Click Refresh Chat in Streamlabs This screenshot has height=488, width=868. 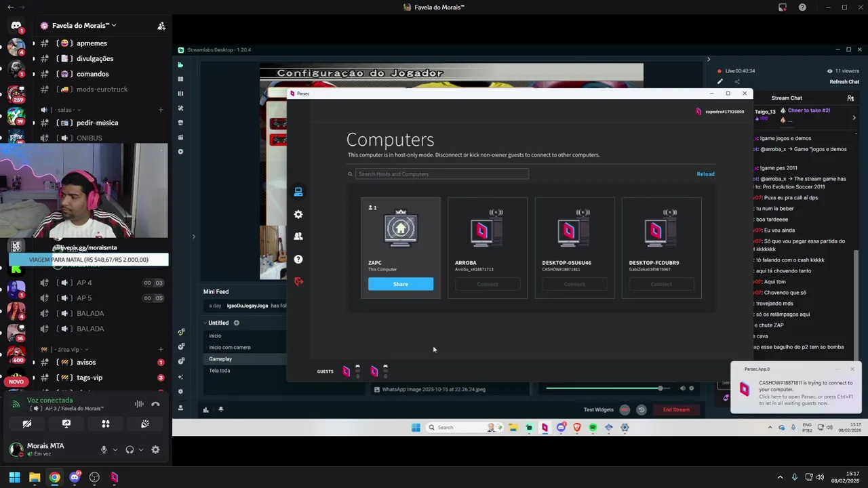coord(844,82)
